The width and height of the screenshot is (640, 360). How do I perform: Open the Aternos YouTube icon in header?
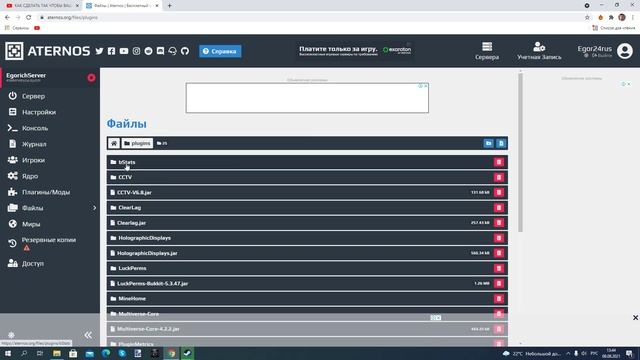(124, 51)
